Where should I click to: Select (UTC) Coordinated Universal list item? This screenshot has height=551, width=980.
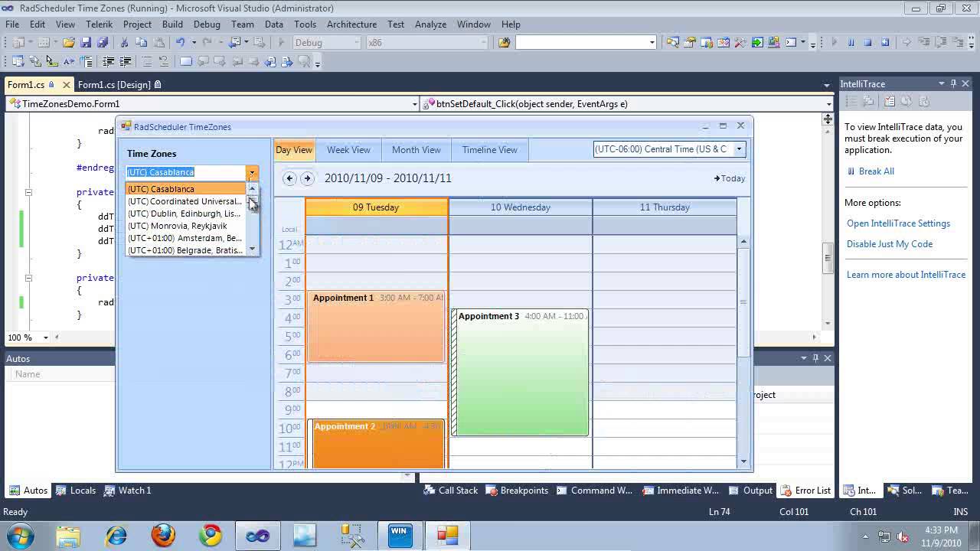pyautogui.click(x=185, y=201)
